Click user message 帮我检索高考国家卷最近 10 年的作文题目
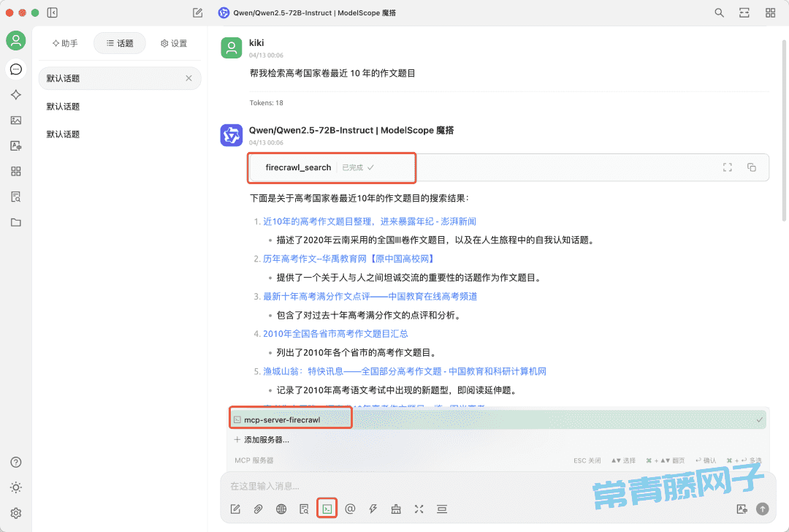 coord(332,74)
